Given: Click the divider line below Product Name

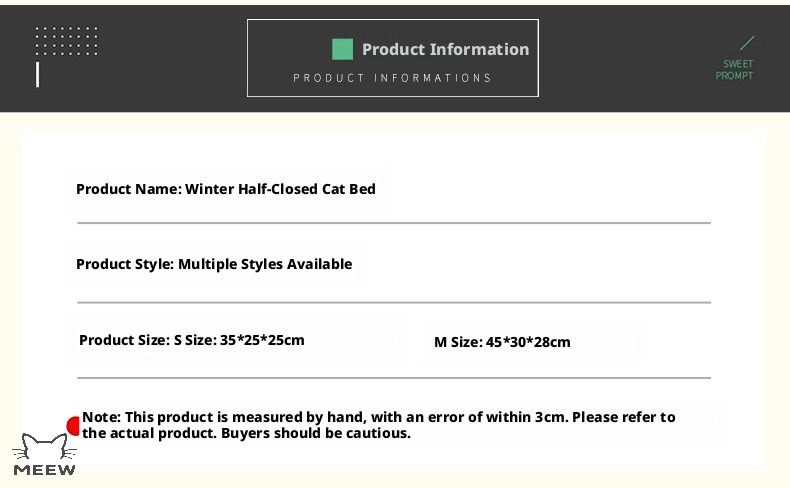Looking at the screenshot, I should (x=393, y=223).
